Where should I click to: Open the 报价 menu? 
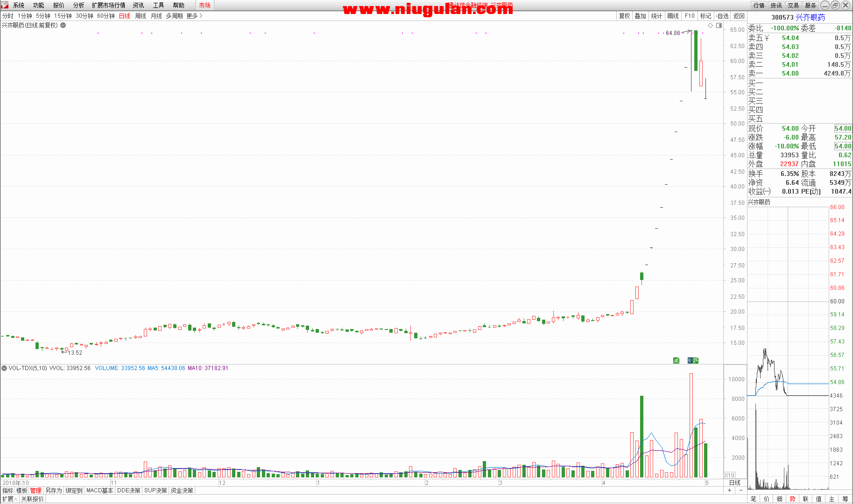coord(59,5)
